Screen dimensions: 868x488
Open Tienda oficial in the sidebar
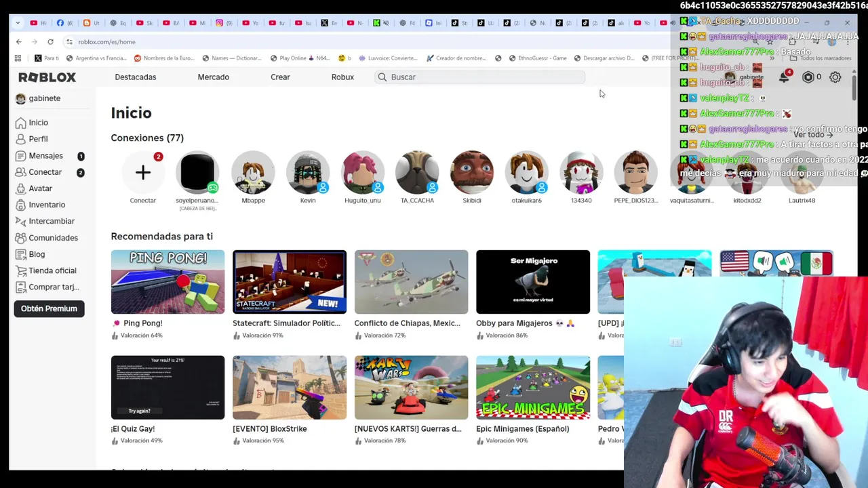pyautogui.click(x=46, y=270)
